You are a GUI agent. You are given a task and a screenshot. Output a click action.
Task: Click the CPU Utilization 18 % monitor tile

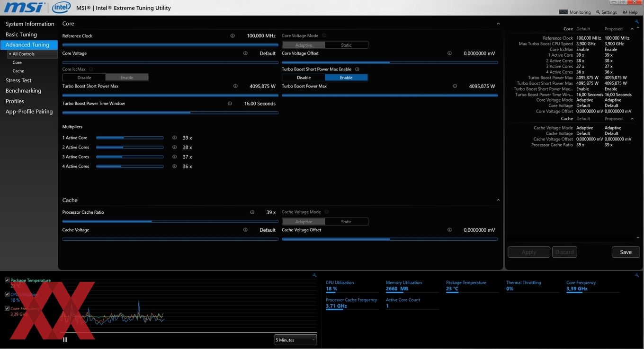(352, 286)
